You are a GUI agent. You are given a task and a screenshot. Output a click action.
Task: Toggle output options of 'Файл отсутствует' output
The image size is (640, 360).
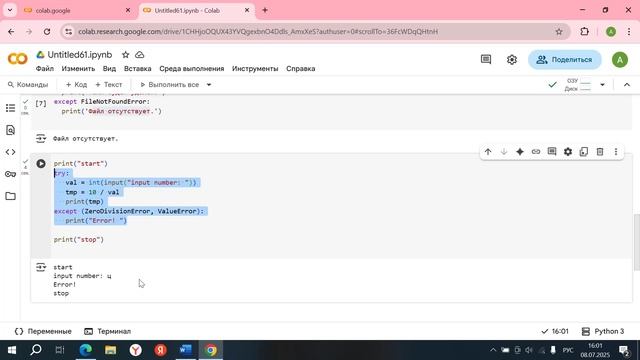[x=41, y=139]
